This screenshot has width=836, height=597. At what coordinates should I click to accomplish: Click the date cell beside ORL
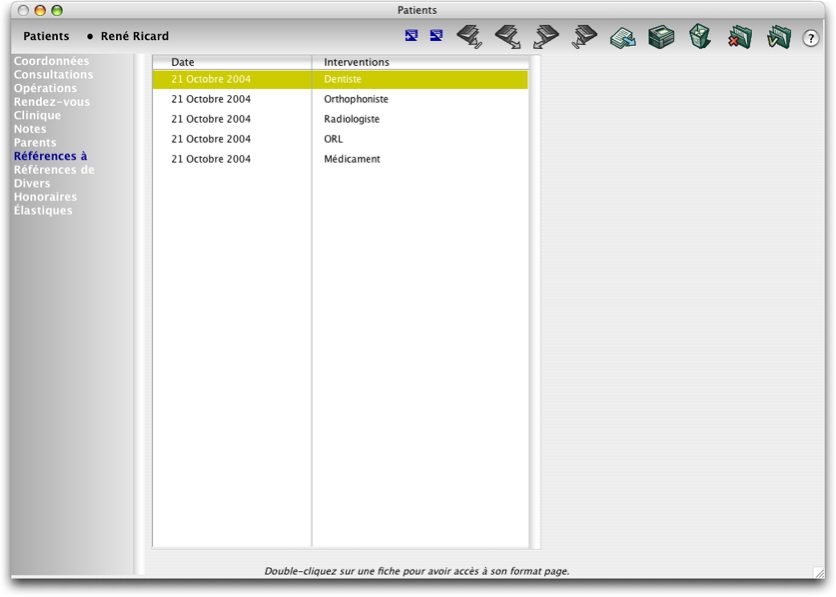point(211,139)
